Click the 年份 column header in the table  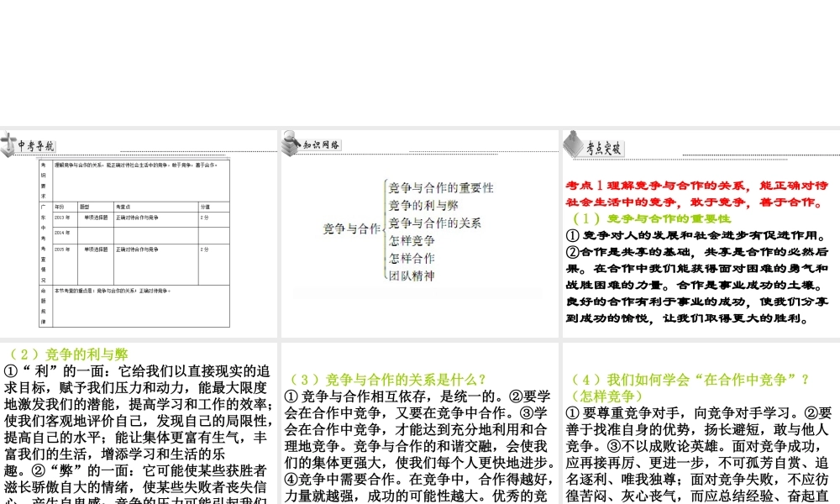[x=59, y=207]
